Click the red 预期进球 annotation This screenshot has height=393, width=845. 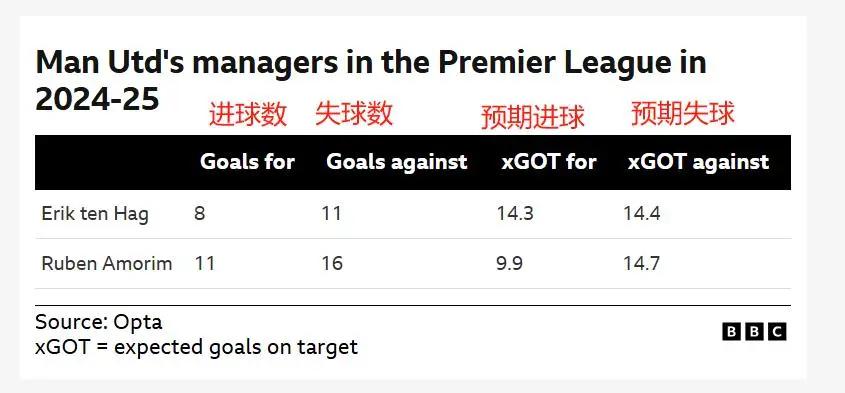(532, 117)
